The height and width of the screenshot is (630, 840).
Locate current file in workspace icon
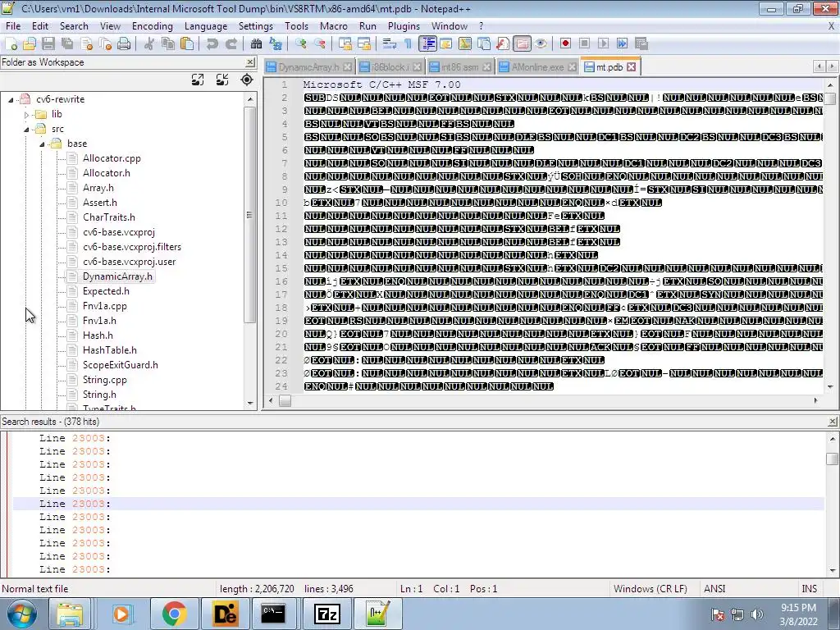pyautogui.click(x=247, y=80)
